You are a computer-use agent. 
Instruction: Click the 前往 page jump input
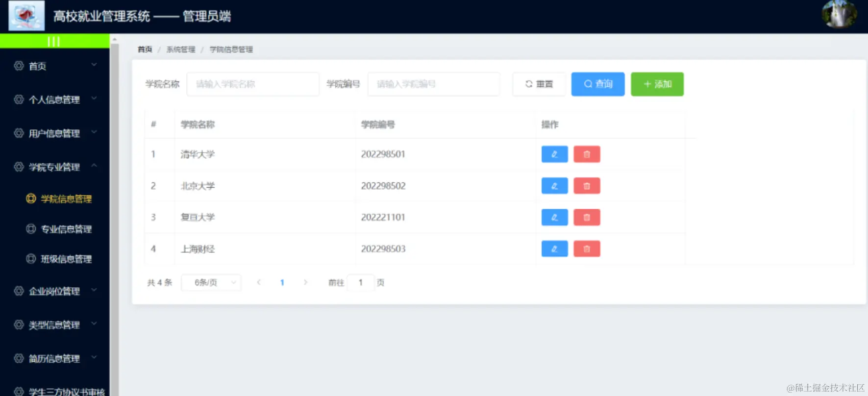(x=361, y=282)
